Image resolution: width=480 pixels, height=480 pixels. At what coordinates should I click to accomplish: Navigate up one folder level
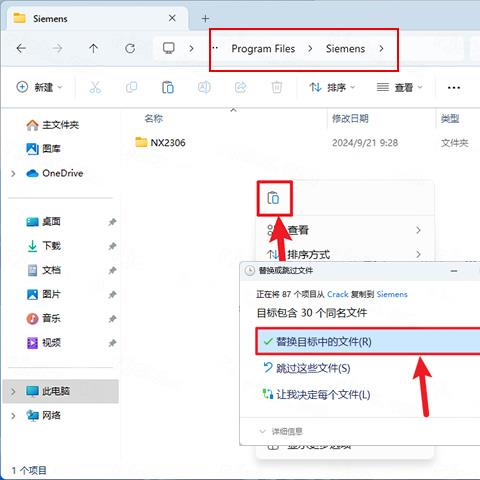click(x=93, y=49)
